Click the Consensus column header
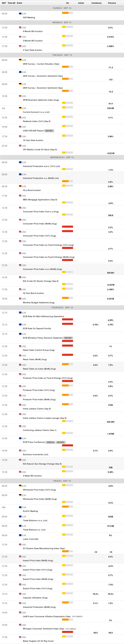Viewport: 124px width, 644px height. (x=96, y=3)
